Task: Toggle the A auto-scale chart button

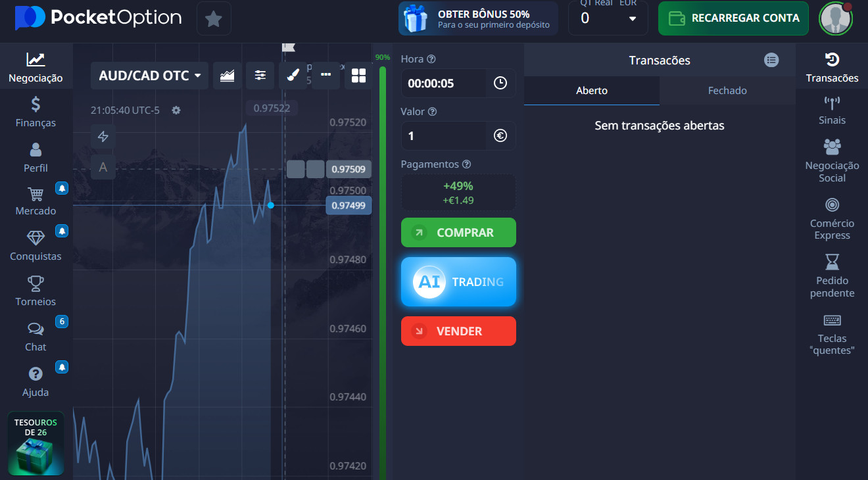Action: 103,167
